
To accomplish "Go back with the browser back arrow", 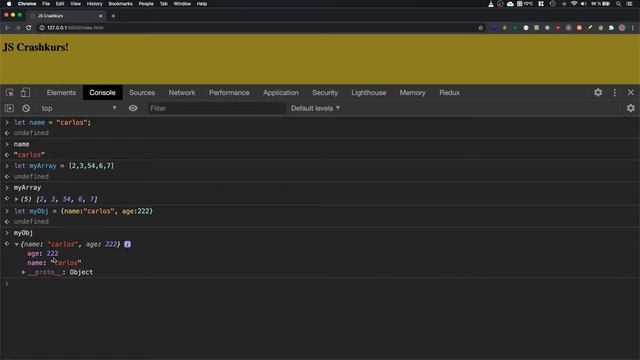I will pyautogui.click(x=7, y=28).
